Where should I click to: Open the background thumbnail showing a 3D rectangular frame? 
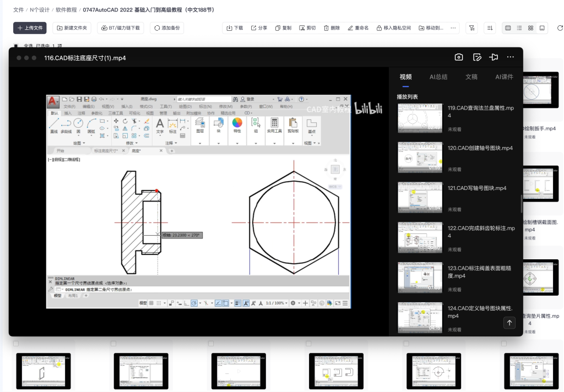coord(44,371)
